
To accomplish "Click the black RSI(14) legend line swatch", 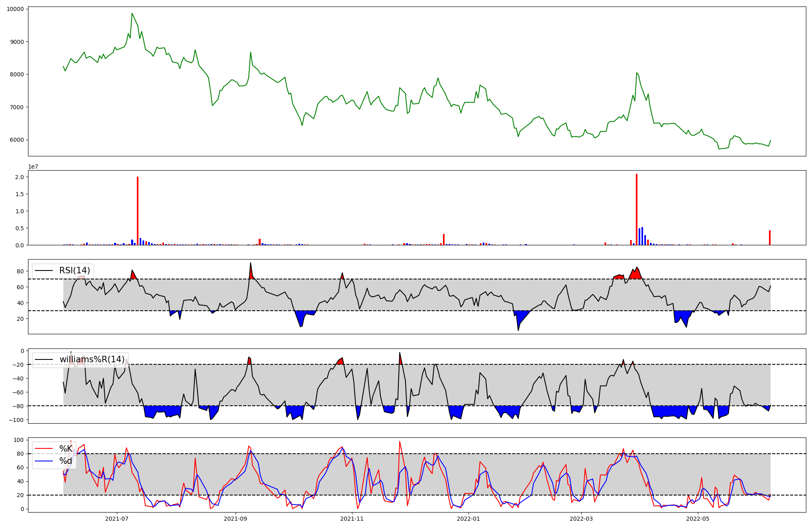I will [x=44, y=270].
